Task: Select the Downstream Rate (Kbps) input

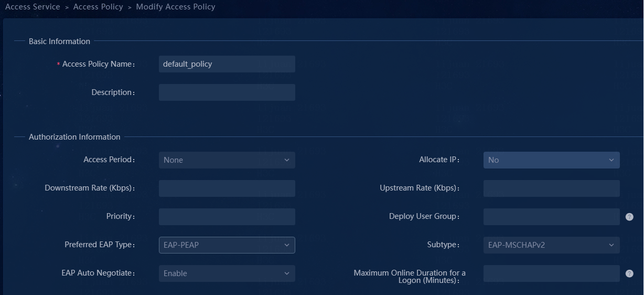Action: tap(227, 188)
